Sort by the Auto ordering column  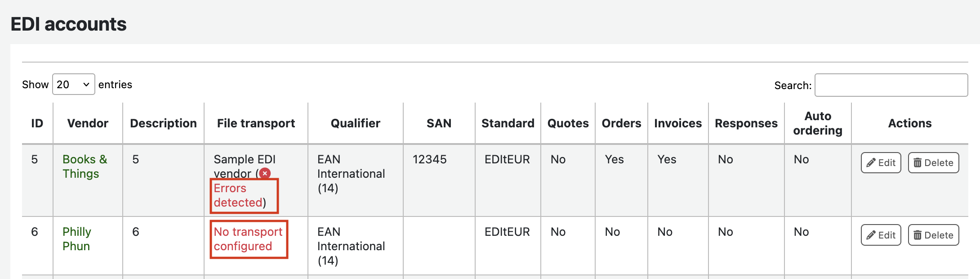point(817,123)
